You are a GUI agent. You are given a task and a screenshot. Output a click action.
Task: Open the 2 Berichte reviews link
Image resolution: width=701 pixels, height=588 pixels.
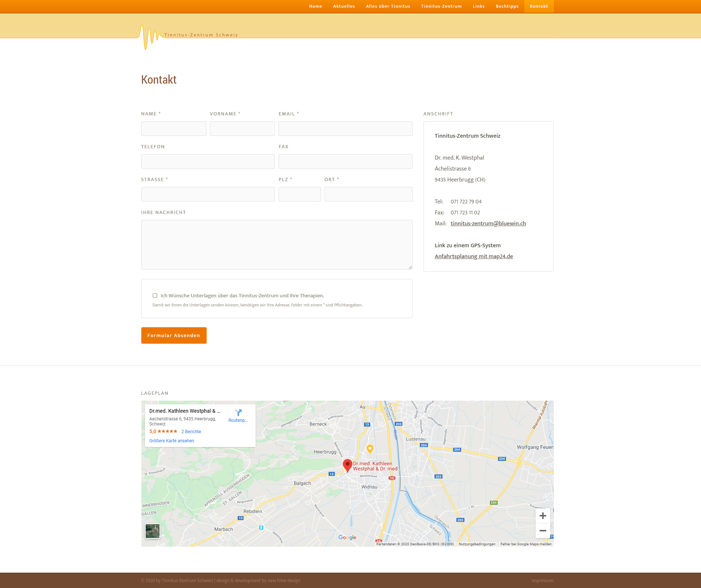(x=191, y=432)
